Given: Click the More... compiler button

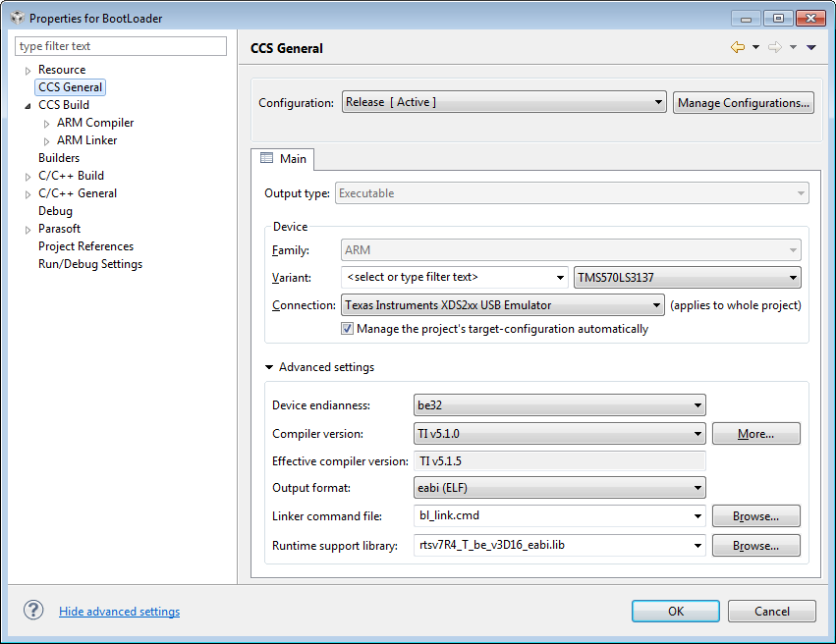Looking at the screenshot, I should pyautogui.click(x=756, y=434).
